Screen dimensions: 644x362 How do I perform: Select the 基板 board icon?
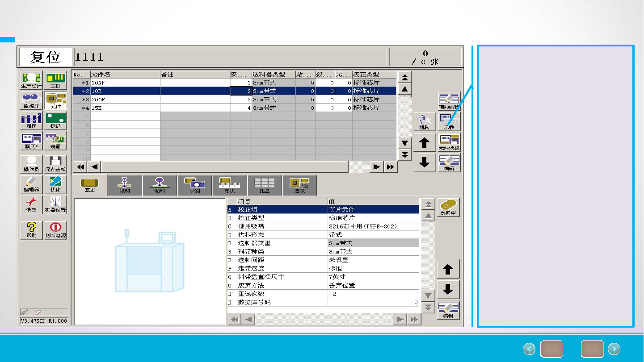pyautogui.click(x=56, y=80)
